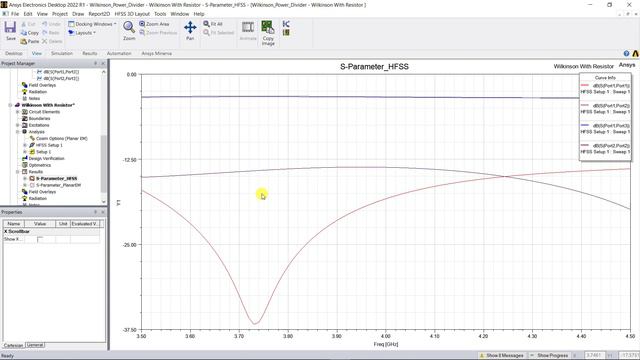Click the Zoom Previous icon
The image size is (640, 360).
coord(142,33)
